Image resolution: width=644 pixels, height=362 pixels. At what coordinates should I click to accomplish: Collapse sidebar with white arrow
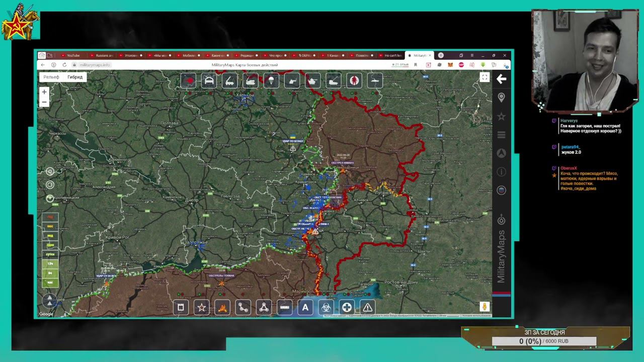click(501, 79)
